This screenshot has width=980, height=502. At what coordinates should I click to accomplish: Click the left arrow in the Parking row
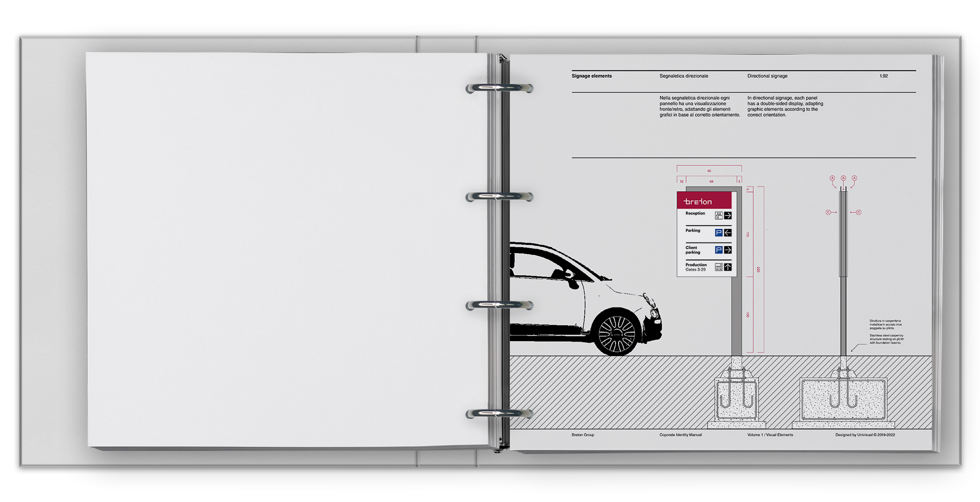point(728,233)
